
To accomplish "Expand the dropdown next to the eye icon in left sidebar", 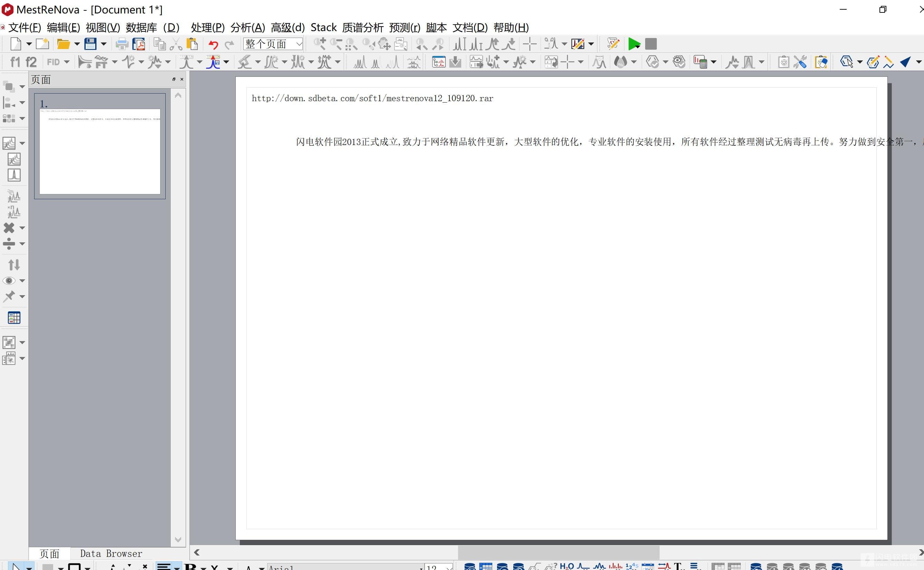I will [x=22, y=280].
